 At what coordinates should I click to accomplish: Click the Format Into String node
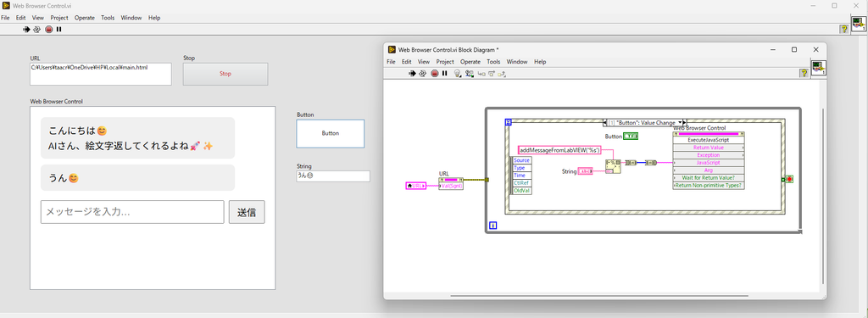[x=613, y=166]
